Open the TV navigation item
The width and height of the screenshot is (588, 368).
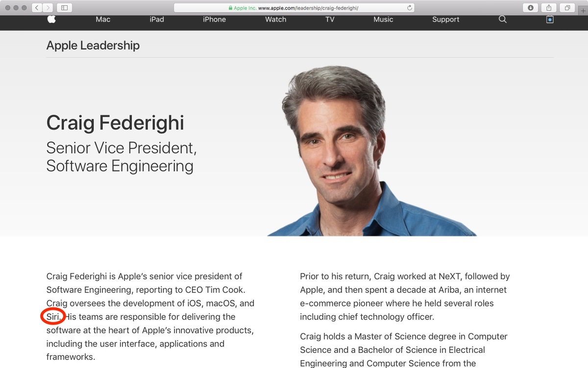(330, 20)
